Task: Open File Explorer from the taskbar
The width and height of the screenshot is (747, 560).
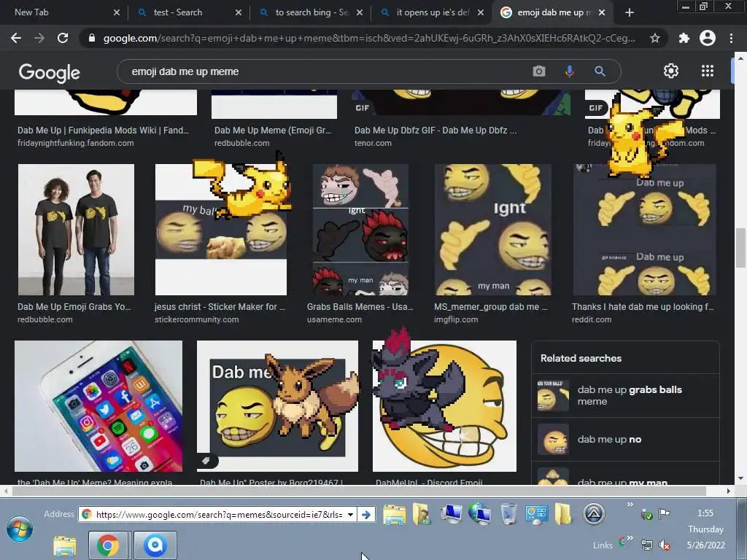Action: (65, 545)
